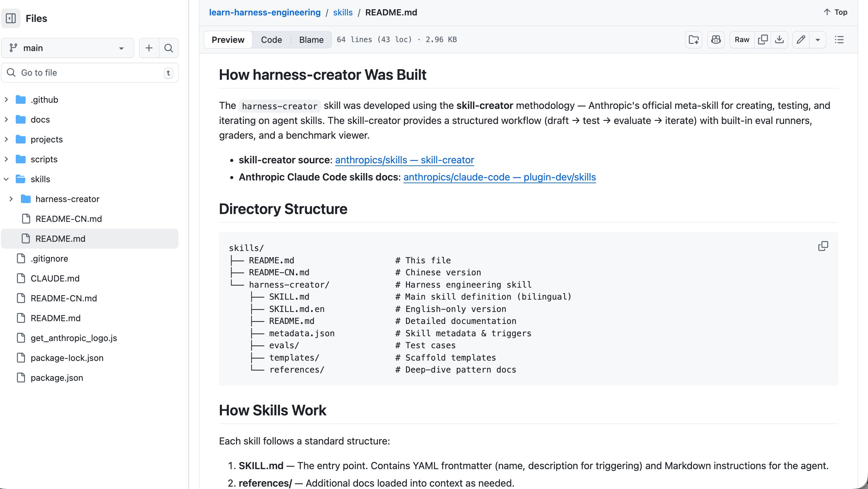Copy raw file contents icon
Viewport: 868px width, 489px height.
pos(763,40)
